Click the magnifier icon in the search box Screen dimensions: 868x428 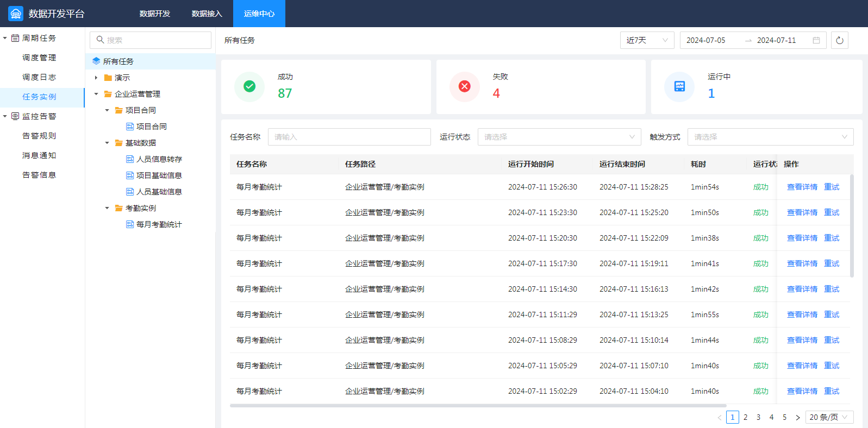pos(100,40)
